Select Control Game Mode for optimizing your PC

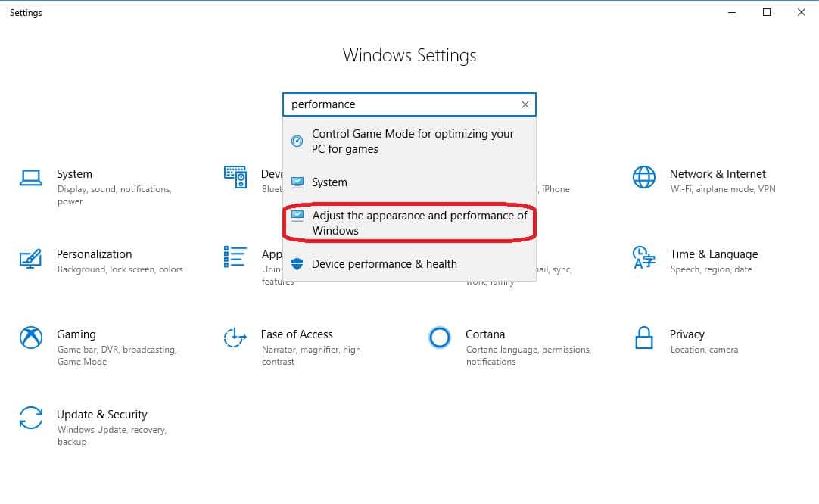tap(409, 141)
